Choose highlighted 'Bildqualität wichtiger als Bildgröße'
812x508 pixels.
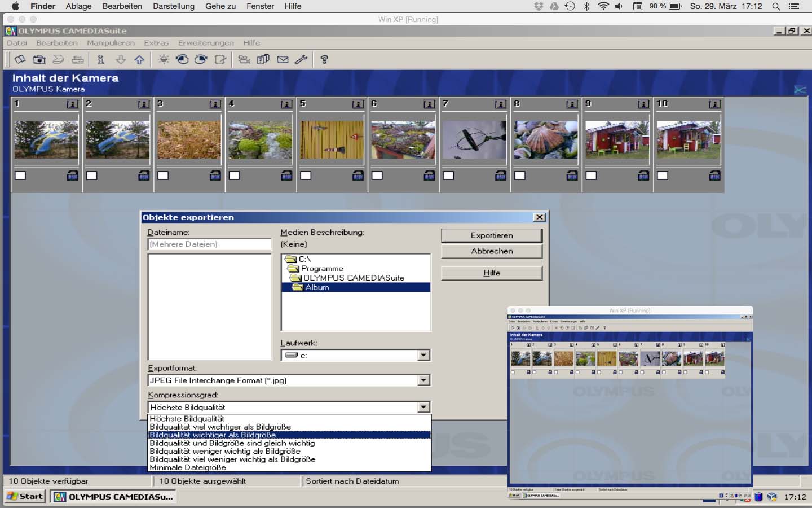289,435
